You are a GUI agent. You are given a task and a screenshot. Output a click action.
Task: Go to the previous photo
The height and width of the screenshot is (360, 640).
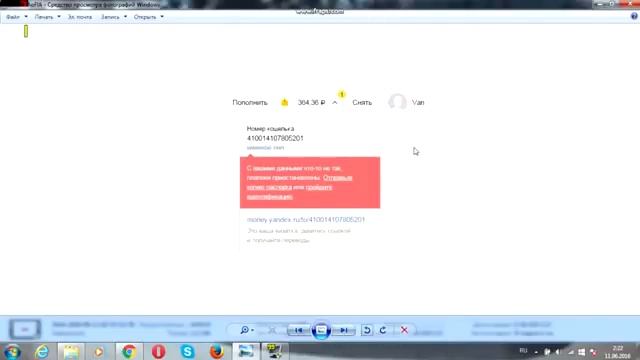pos(298,330)
